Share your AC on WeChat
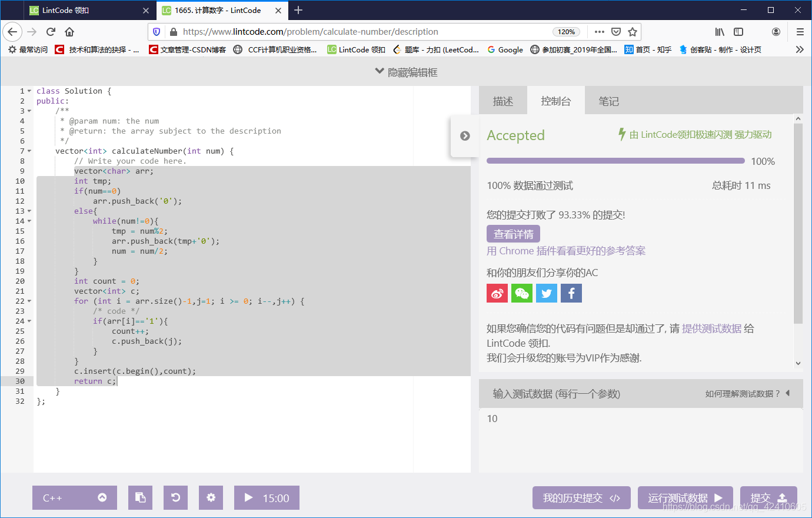This screenshot has height=518, width=812. 521,293
